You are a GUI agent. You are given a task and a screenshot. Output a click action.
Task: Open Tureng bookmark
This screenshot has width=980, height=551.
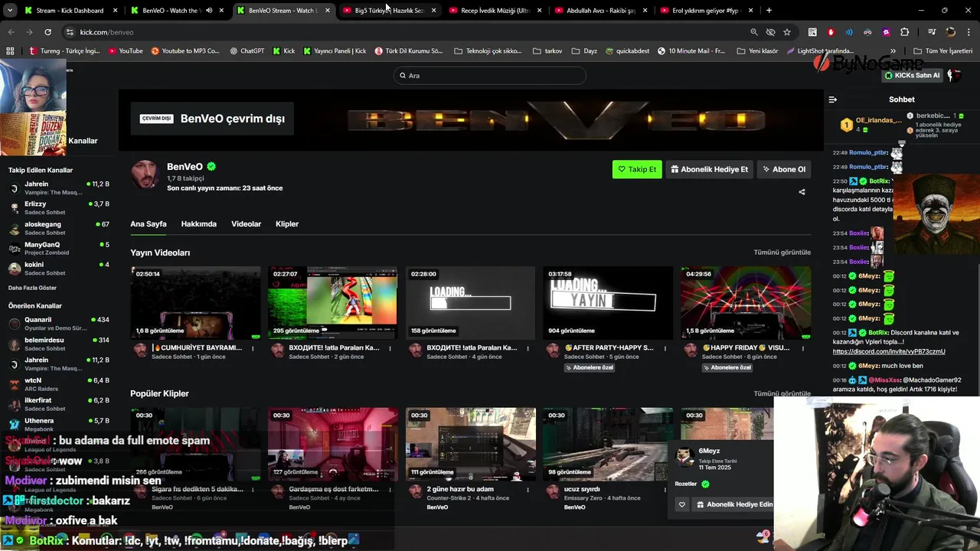tap(64, 51)
